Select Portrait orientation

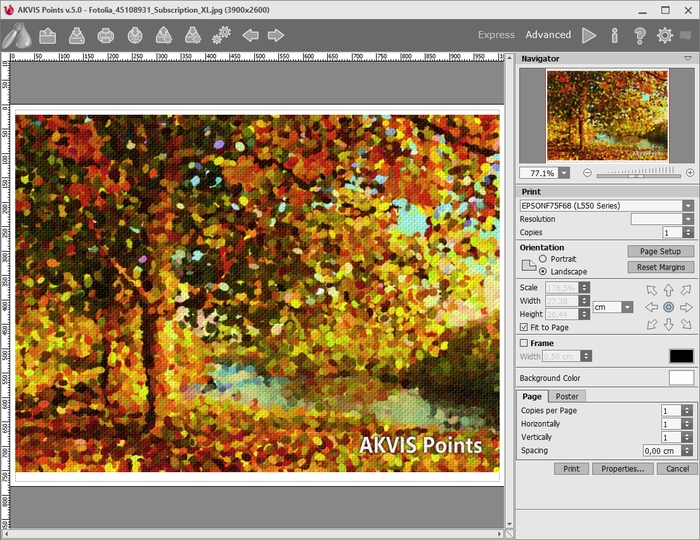tap(543, 259)
